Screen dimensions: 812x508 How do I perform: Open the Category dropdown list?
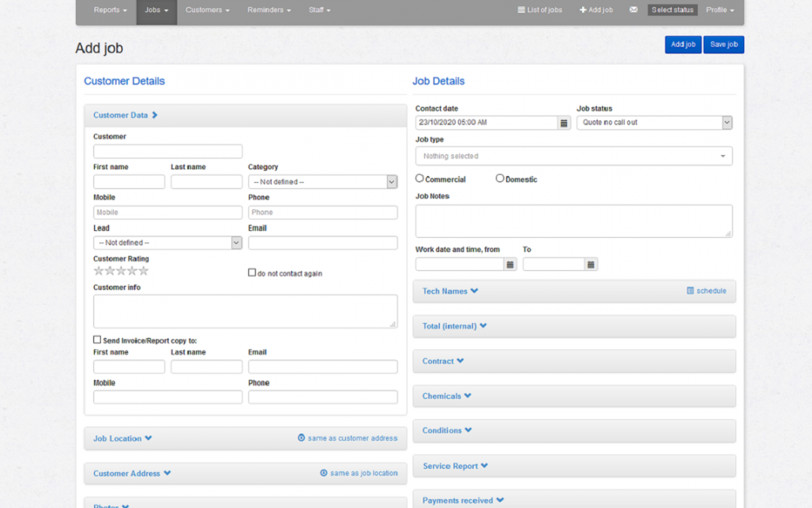coord(323,181)
